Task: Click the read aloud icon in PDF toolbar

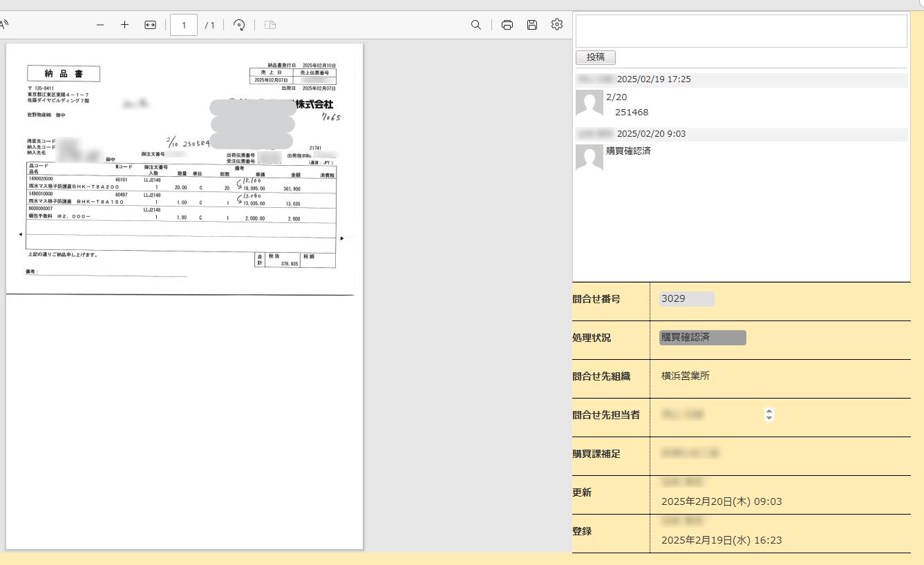Action: coord(3,25)
